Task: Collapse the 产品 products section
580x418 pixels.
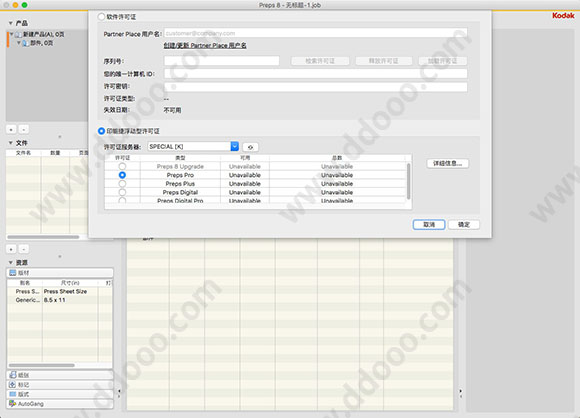Action: (x=10, y=23)
